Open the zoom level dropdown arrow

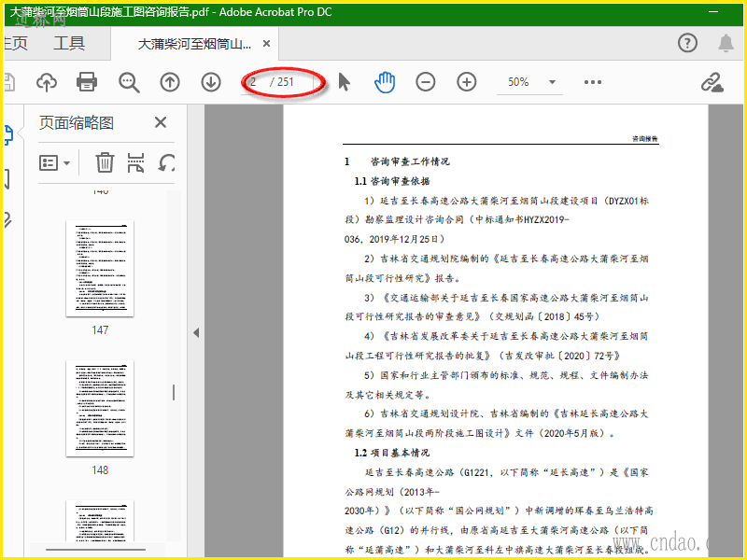coord(552,82)
